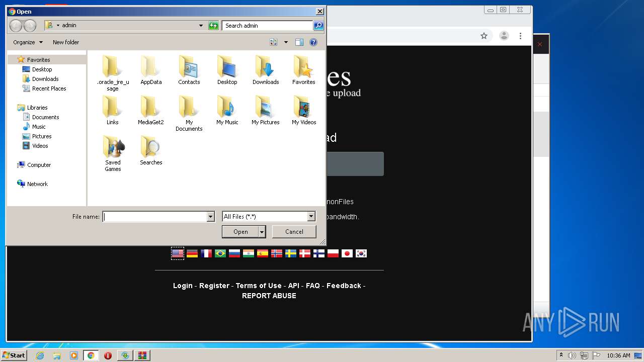644x362 pixels.
Task: Bookmark page with Chrome star icon
Action: (484, 36)
